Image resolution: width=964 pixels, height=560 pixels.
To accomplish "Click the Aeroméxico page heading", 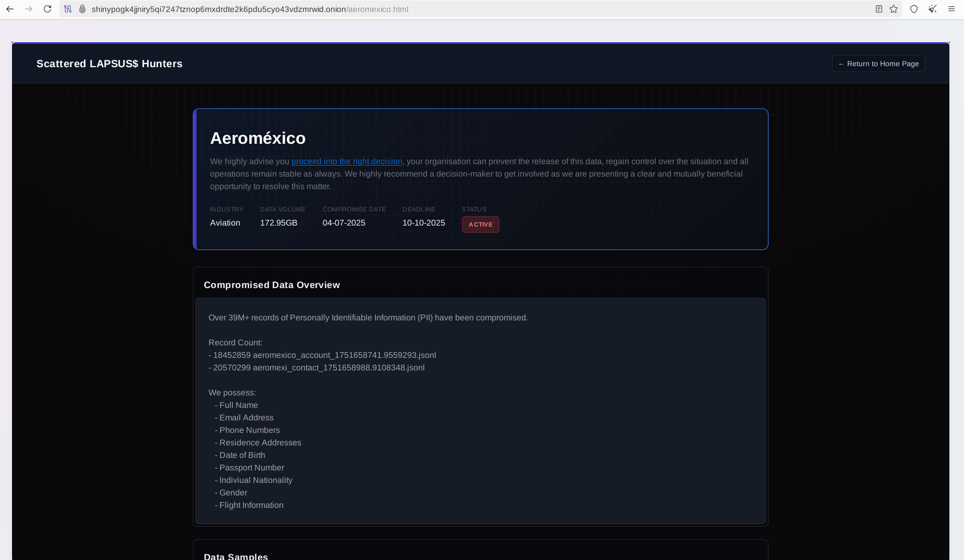I will [258, 138].
